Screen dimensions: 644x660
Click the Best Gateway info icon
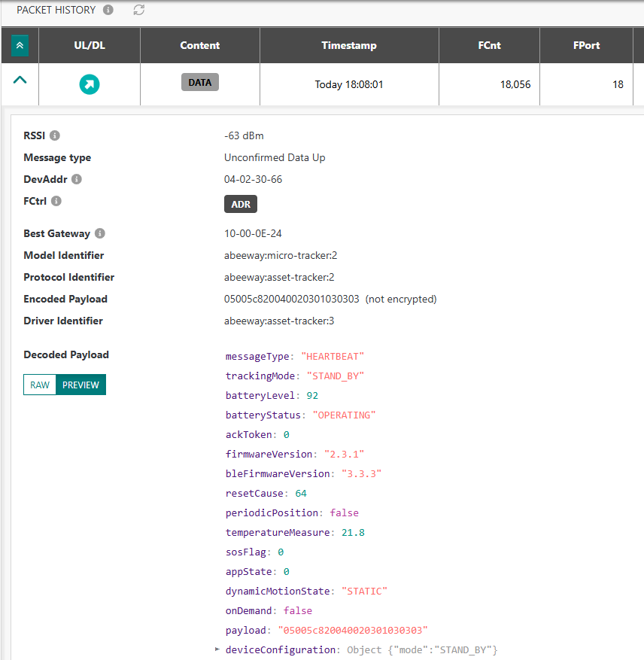coord(100,233)
